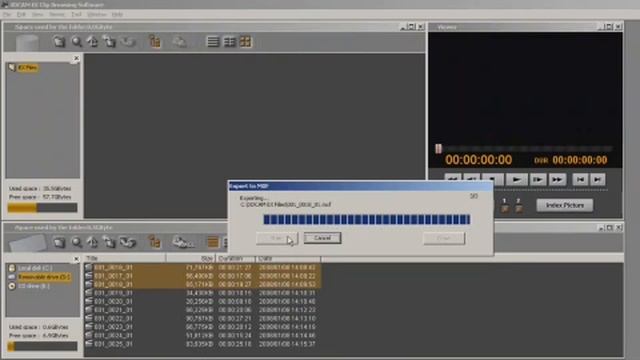This screenshot has width=640, height=360.
Task: Step forward one frame in the Viewer
Action: [538, 180]
